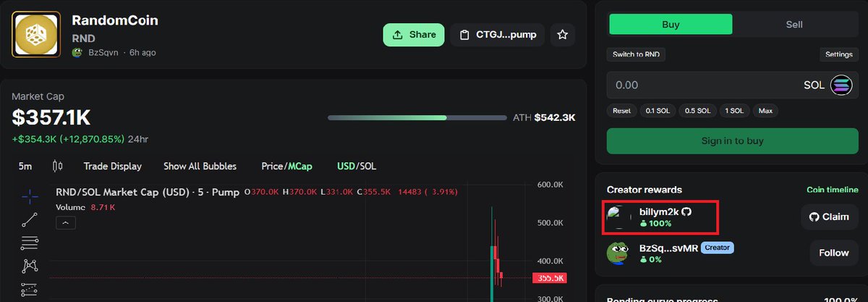
Task: Focus the SOL amount input field
Action: coord(732,85)
